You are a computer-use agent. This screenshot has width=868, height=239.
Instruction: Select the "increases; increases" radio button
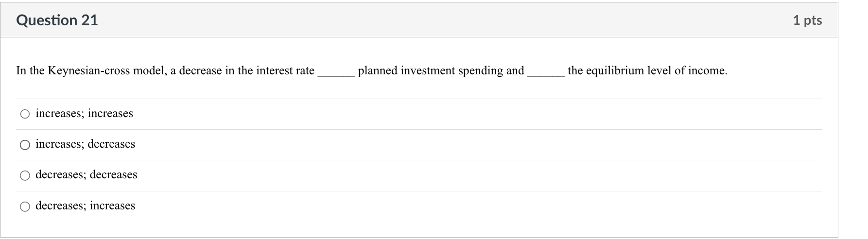(x=25, y=114)
